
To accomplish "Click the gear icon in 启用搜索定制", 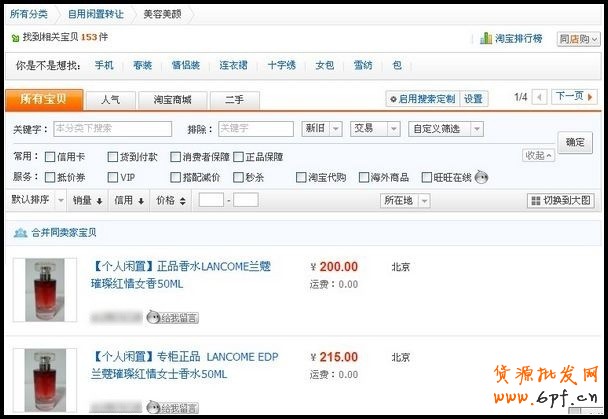I will click(x=393, y=99).
